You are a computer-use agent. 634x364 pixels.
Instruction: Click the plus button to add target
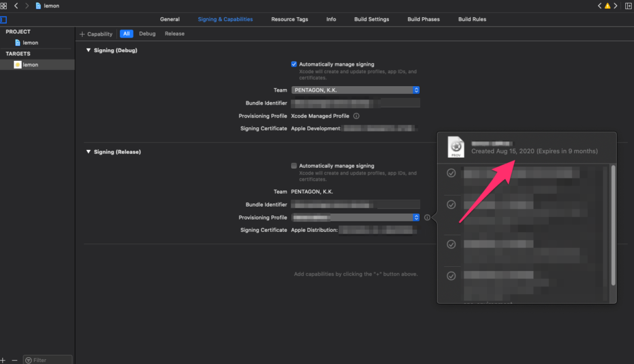coord(3,360)
